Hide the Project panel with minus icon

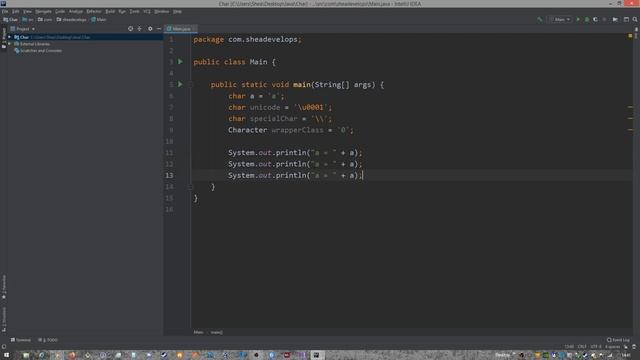[159, 29]
